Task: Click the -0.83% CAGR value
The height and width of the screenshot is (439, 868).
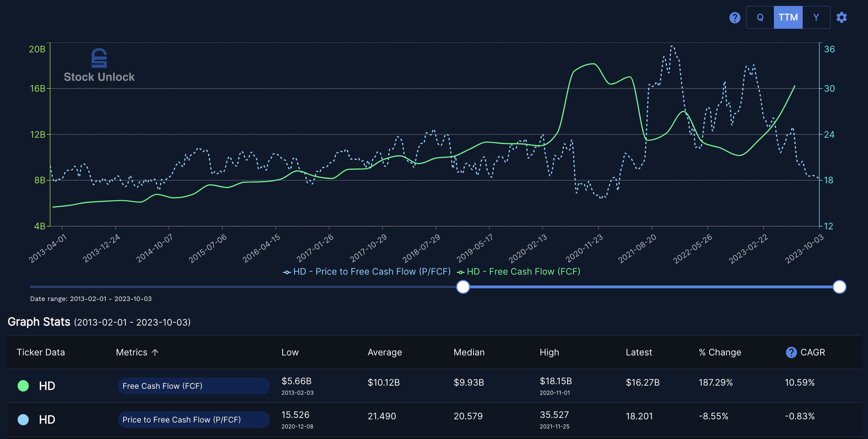Action: (x=800, y=416)
